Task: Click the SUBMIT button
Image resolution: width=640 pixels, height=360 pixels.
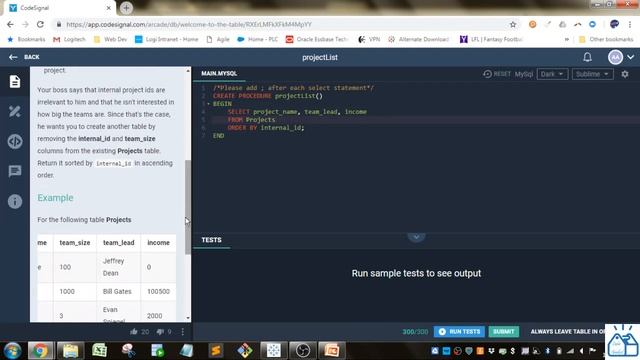Action: (x=504, y=331)
